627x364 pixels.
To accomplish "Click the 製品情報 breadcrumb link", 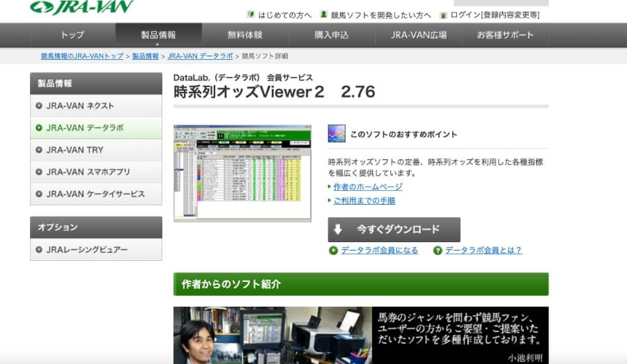I will coord(145,56).
